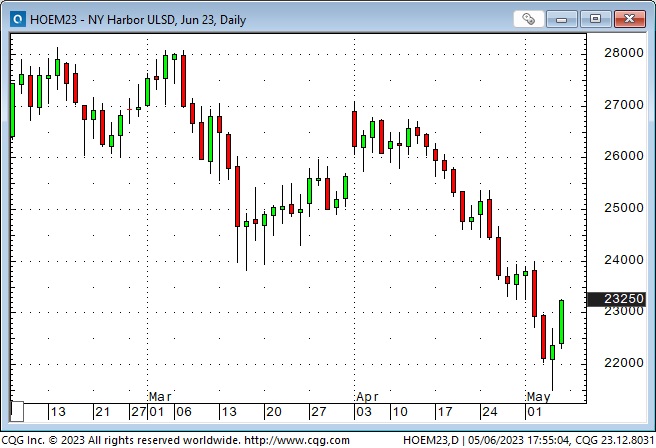Click the date label 21 on time axis
The height and width of the screenshot is (448, 656).
click(102, 412)
